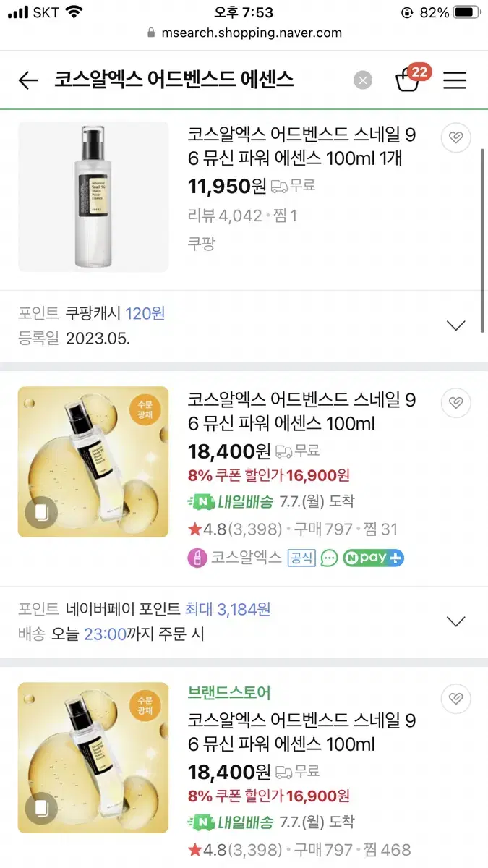488x868 pixels.
Task: Open the chat bubble icon next to 코스알엑스
Action: tap(330, 558)
